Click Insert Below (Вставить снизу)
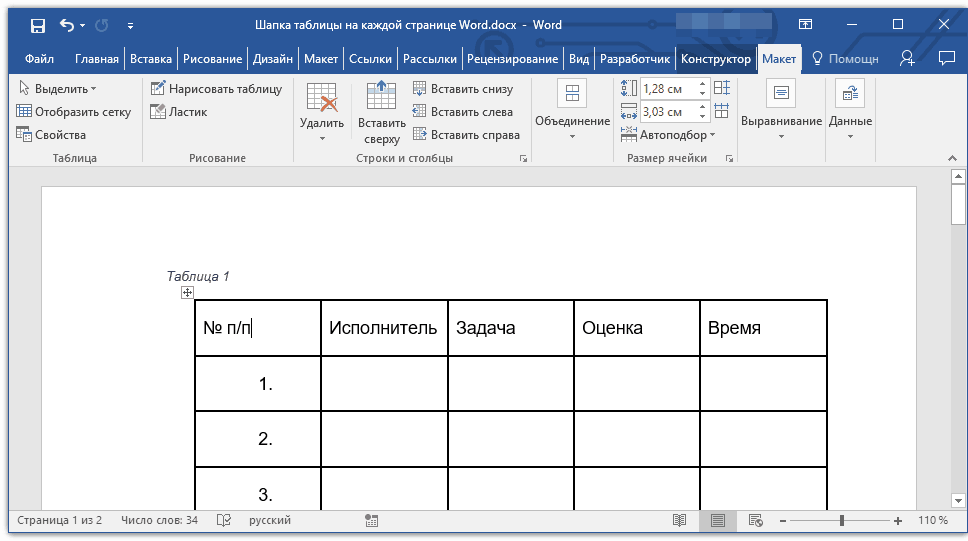The width and height of the screenshot is (968, 541). click(x=462, y=89)
